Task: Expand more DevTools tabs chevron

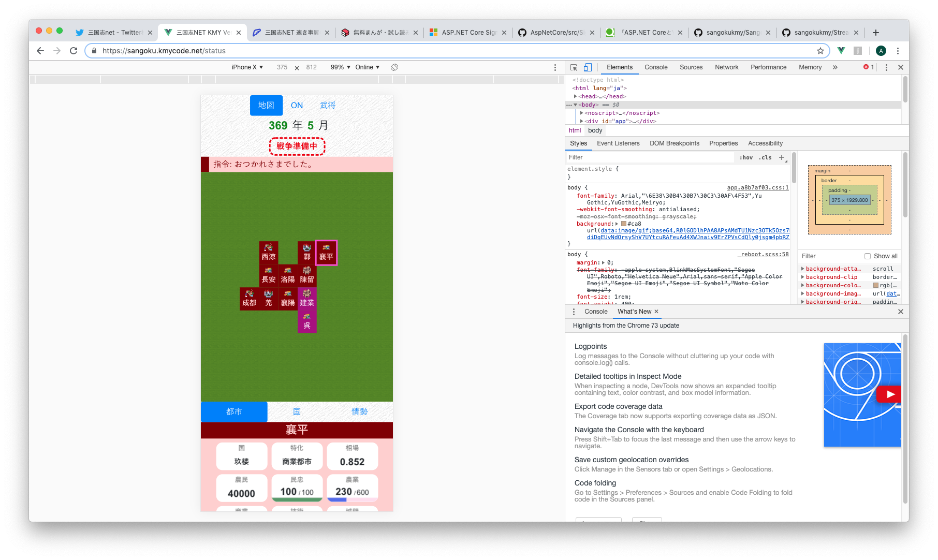Action: coord(835,67)
